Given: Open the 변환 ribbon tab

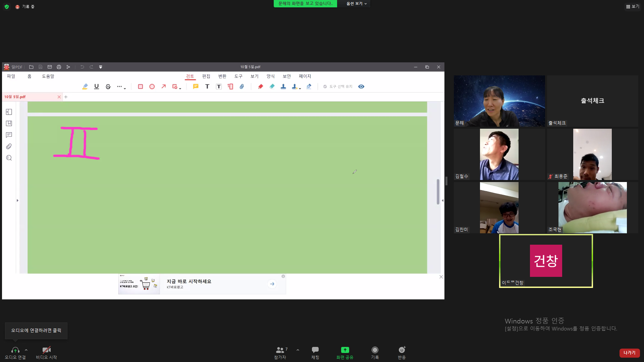Looking at the screenshot, I should 222,76.
